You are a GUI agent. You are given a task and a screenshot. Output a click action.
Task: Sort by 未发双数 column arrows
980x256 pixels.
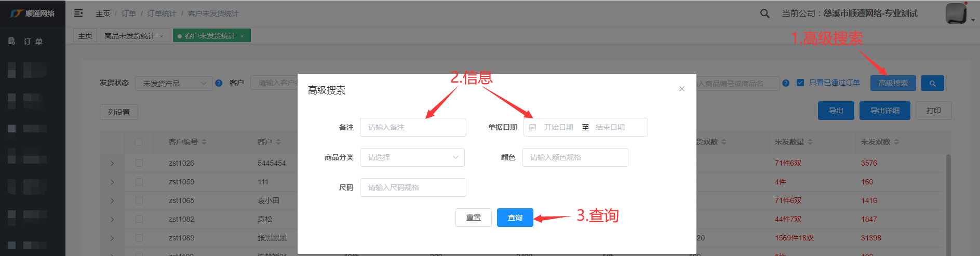click(x=896, y=142)
